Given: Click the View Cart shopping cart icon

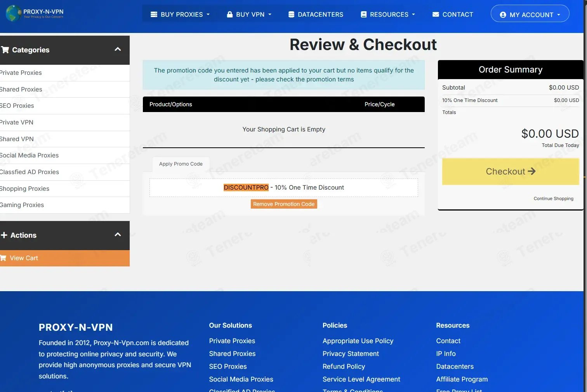Looking at the screenshot, I should pos(3,258).
